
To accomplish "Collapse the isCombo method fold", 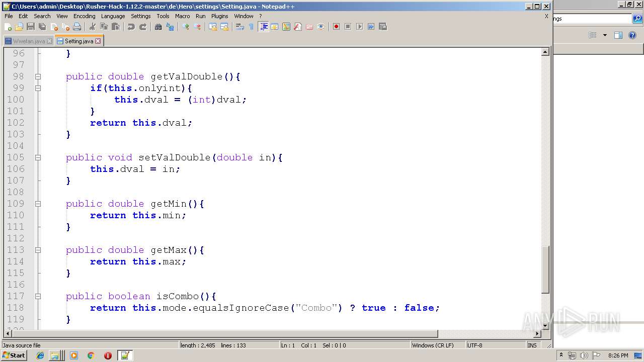I will click(x=38, y=297).
